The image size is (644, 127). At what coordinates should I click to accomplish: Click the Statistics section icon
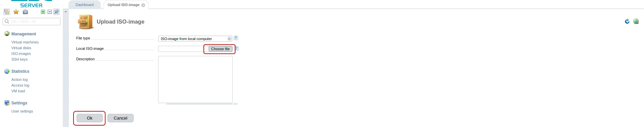pyautogui.click(x=7, y=71)
